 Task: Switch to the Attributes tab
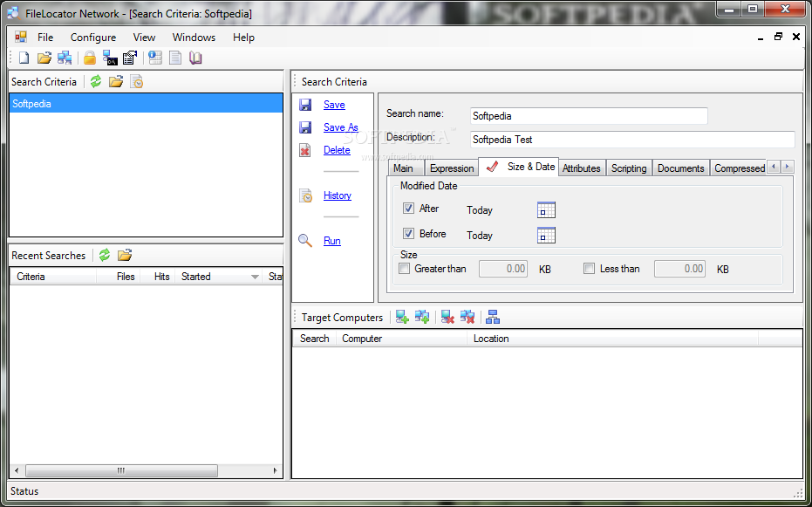coord(582,168)
